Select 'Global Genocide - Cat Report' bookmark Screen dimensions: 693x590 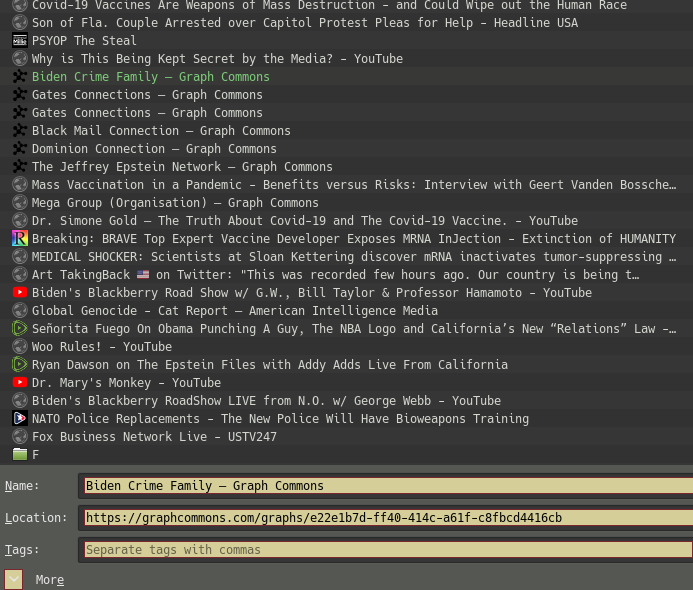click(346, 311)
